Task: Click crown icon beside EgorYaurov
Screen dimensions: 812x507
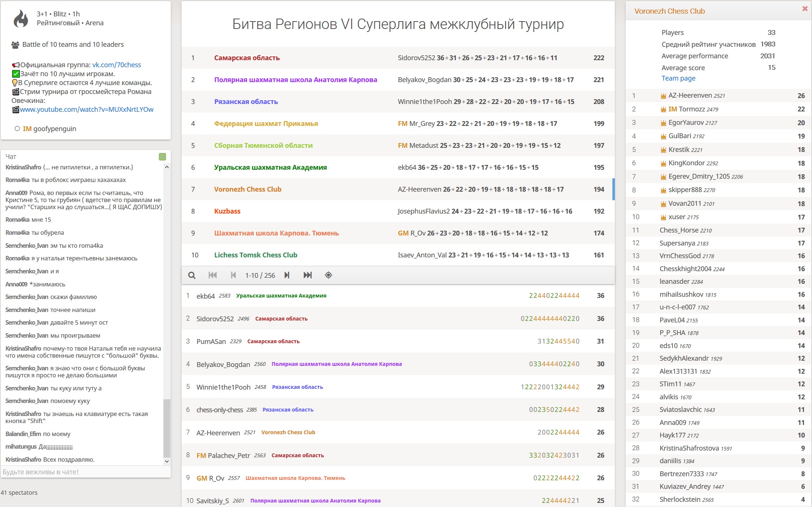Action: [x=663, y=123]
